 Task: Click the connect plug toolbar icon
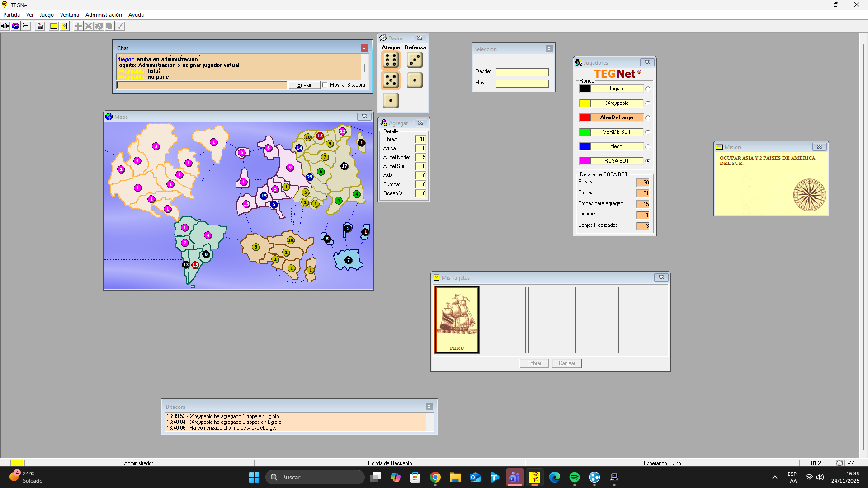[5, 26]
